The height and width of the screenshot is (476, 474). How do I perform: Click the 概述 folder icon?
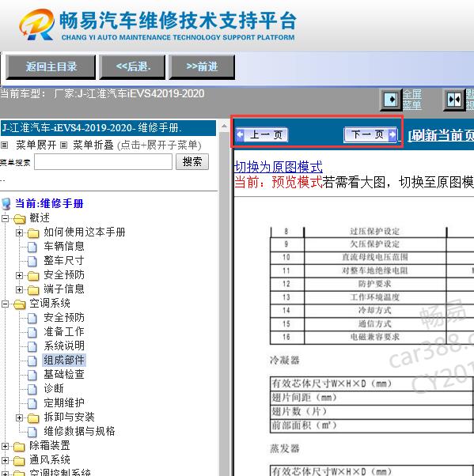tap(20, 218)
